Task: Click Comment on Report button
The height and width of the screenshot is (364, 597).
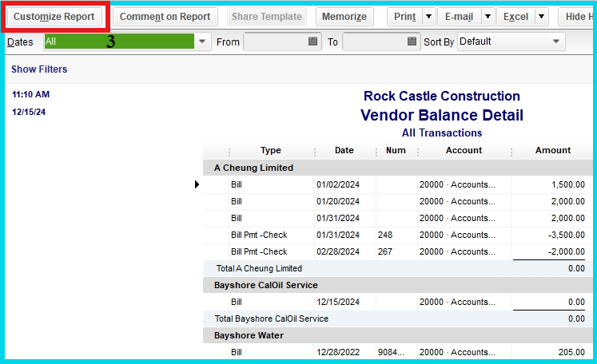Action: [x=165, y=17]
